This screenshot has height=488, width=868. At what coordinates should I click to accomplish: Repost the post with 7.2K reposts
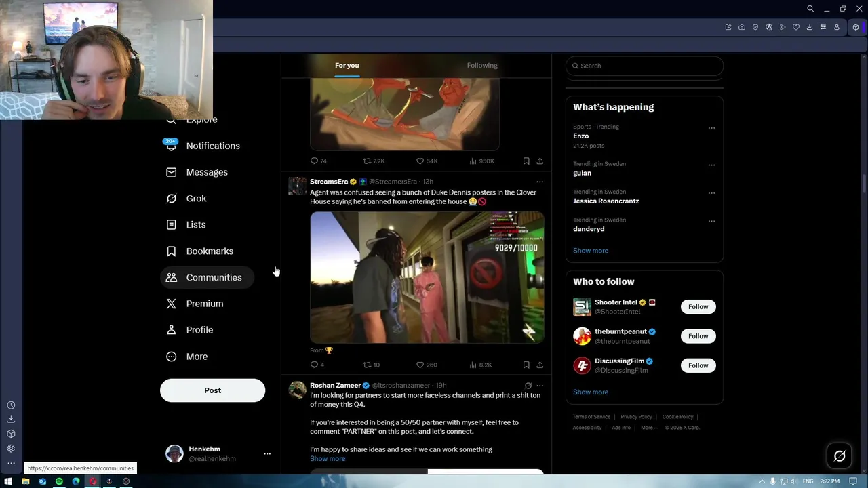[x=374, y=161]
